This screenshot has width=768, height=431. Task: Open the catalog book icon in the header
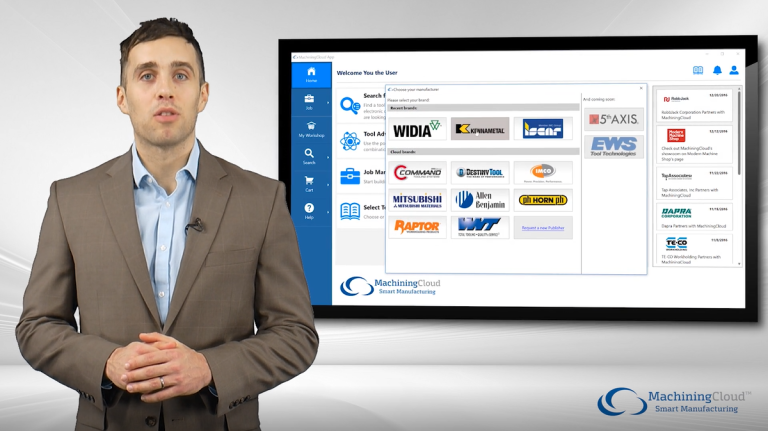pos(698,71)
